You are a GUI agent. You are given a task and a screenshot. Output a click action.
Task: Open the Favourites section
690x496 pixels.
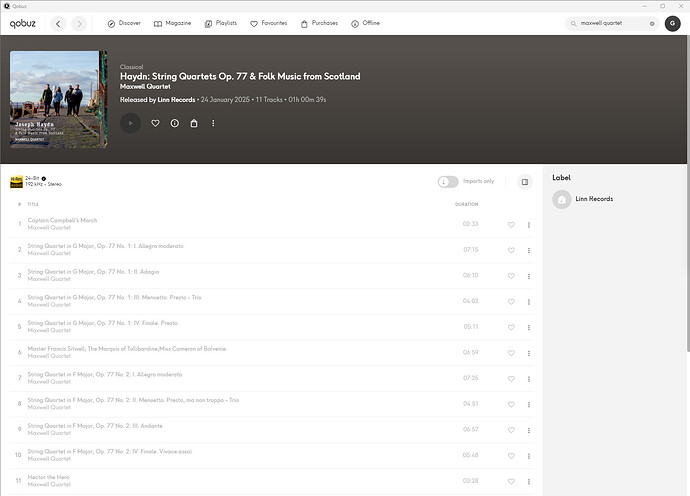pyautogui.click(x=269, y=23)
